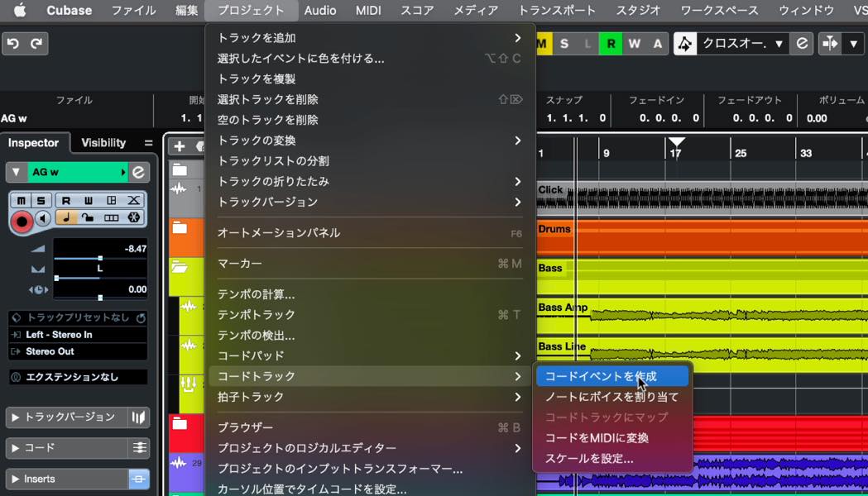Click the track delay clock icon
Image resolution: width=868 pixels, height=496 pixels.
[38, 289]
